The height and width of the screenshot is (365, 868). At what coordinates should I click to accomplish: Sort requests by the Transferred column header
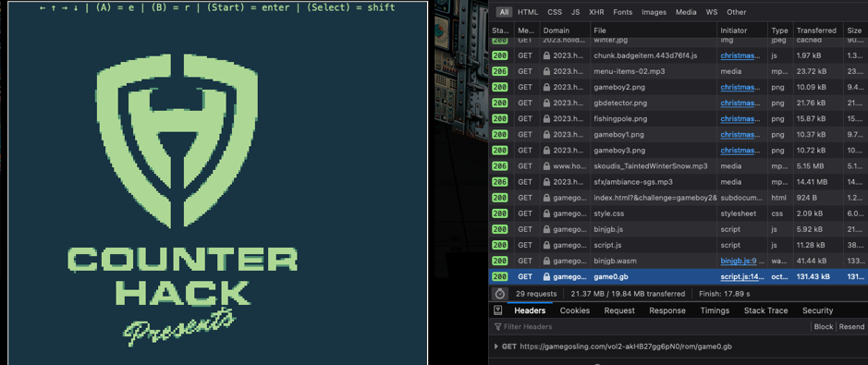click(817, 30)
